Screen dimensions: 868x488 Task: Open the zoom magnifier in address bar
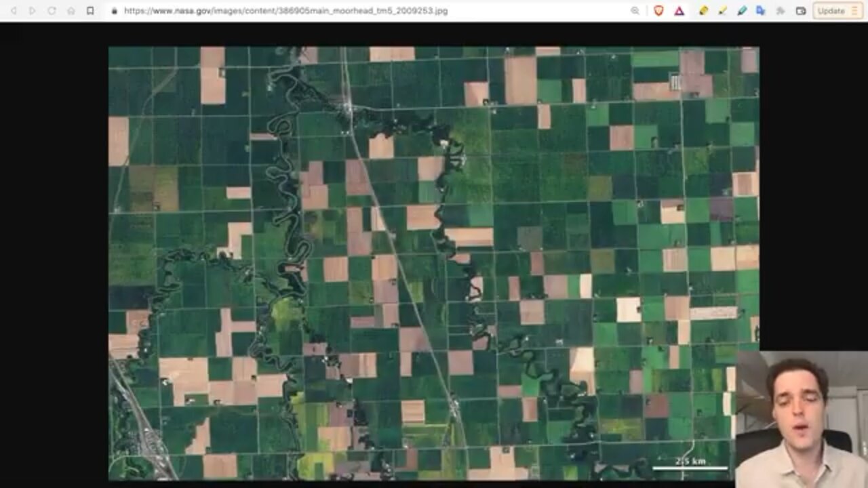[635, 11]
